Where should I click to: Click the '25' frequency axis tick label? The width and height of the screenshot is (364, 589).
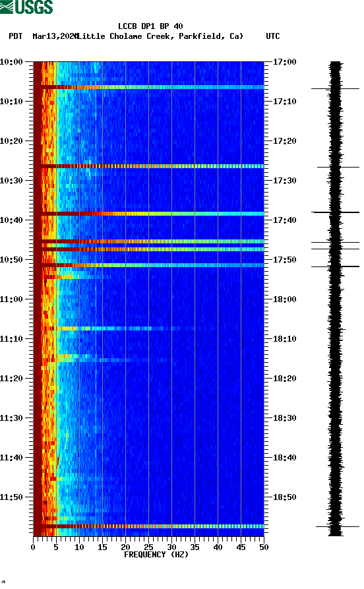pyautogui.click(x=148, y=547)
